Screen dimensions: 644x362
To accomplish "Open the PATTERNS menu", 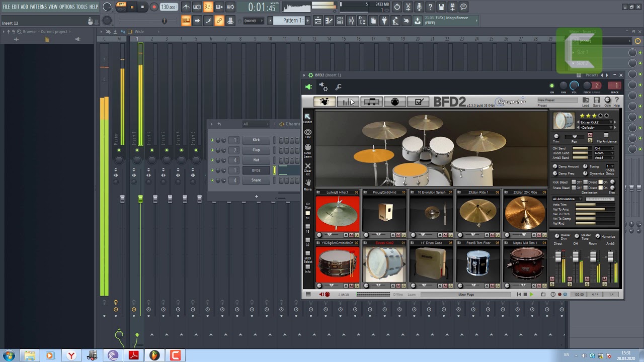I will coord(38,7).
